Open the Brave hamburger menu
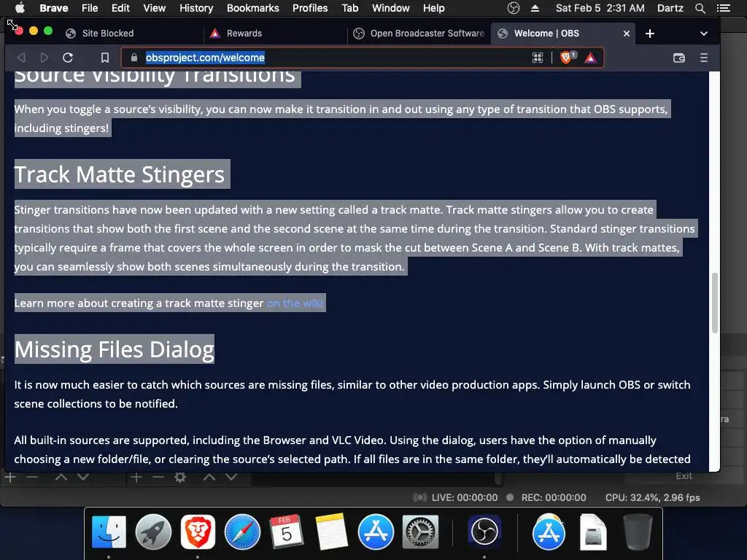Screen dimensions: 747x560 pos(704,58)
